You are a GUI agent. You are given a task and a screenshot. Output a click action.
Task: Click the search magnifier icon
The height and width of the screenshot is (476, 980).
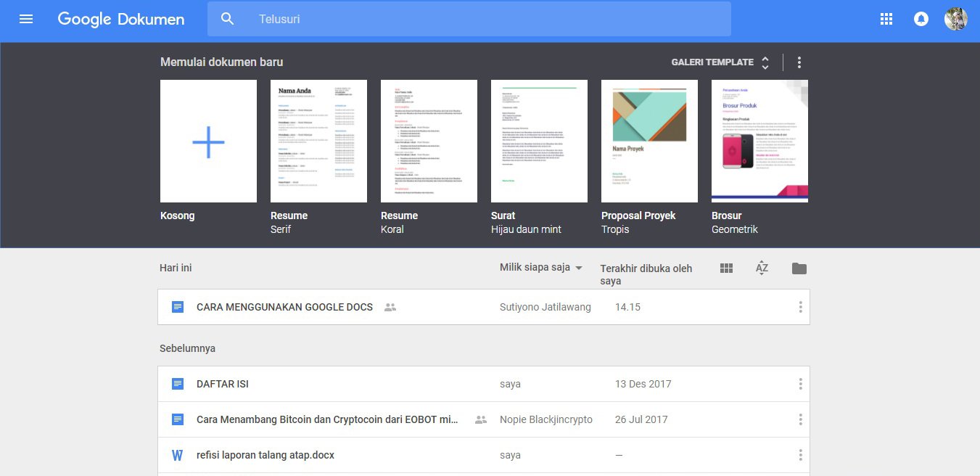228,19
